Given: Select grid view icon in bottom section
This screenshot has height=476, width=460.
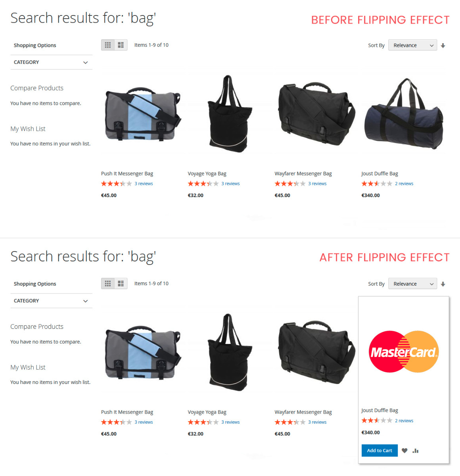Looking at the screenshot, I should (x=108, y=284).
